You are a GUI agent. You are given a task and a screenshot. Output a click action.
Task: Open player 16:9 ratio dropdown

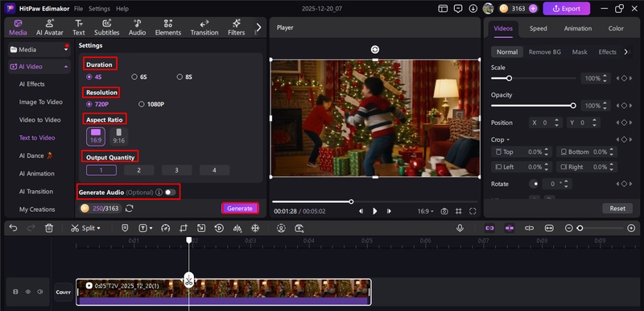(x=426, y=211)
